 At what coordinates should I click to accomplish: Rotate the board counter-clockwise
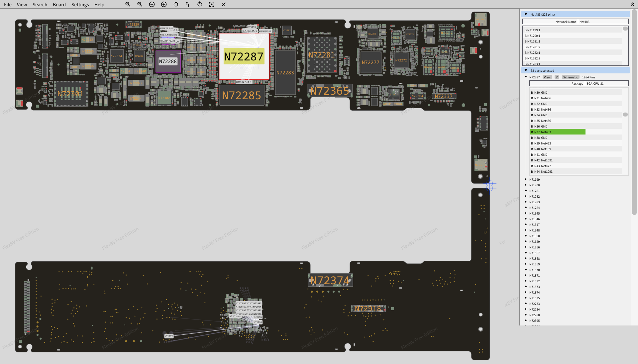click(176, 4)
